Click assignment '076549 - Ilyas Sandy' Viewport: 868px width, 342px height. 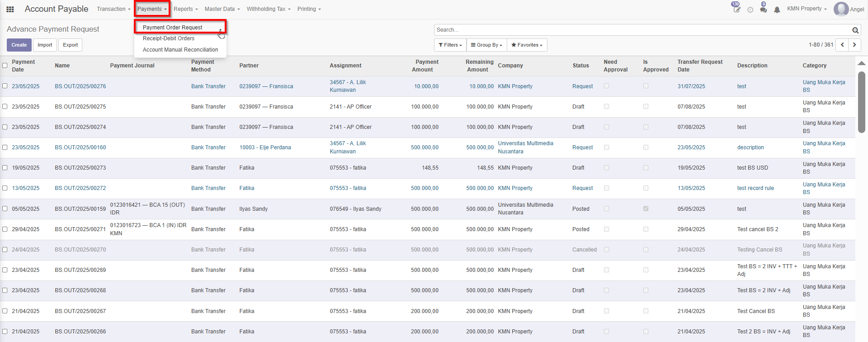click(x=356, y=209)
